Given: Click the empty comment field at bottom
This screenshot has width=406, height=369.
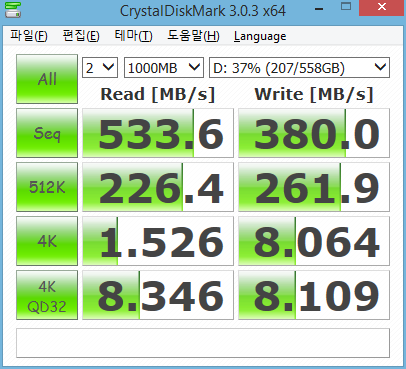Looking at the screenshot, I should point(203,343).
